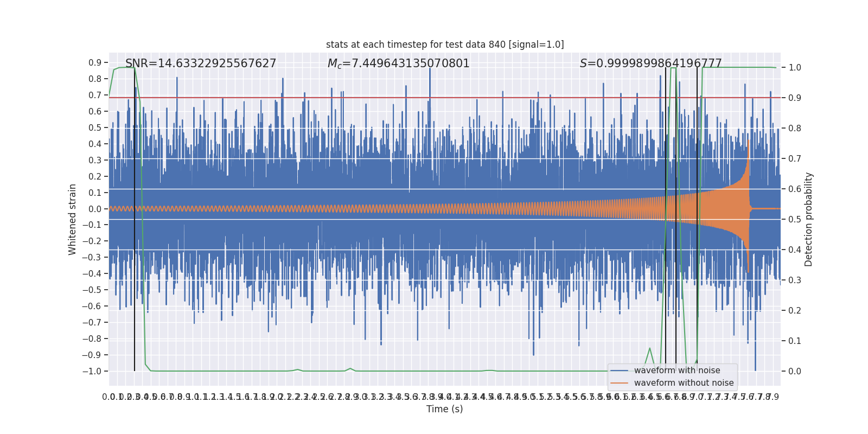Click the Mc=7.449643135070801 chirp mass annotation
The image size is (868, 434).
[x=399, y=63]
